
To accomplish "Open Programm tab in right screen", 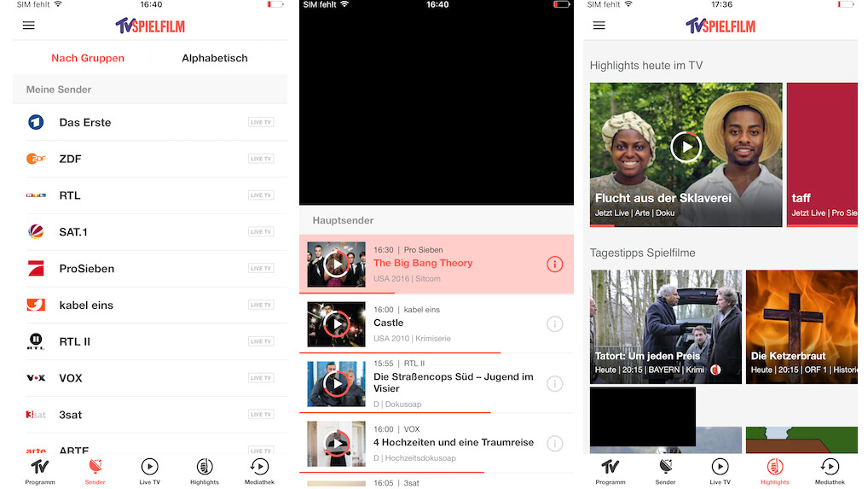I will point(610,472).
